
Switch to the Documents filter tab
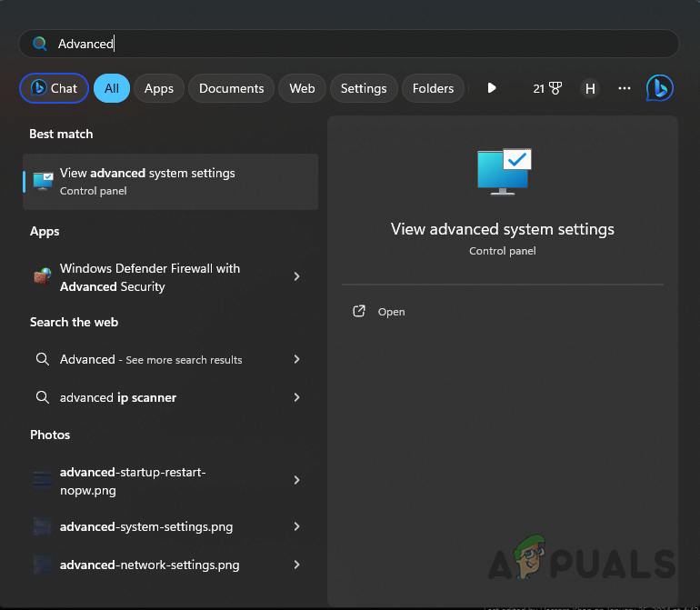coord(231,88)
